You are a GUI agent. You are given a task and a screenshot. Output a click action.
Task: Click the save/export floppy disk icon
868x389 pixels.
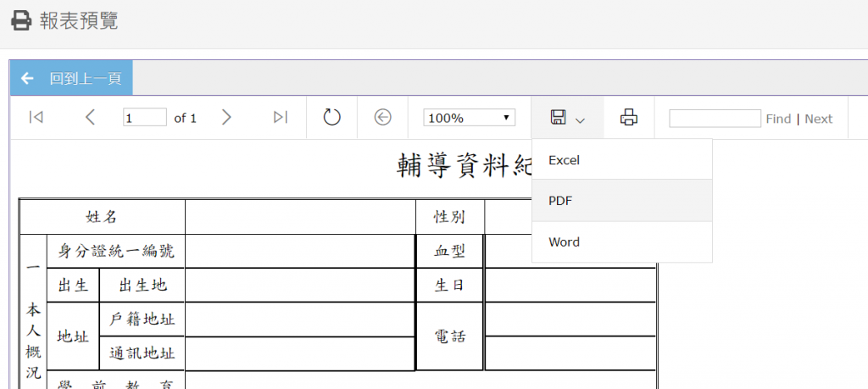[x=558, y=117]
